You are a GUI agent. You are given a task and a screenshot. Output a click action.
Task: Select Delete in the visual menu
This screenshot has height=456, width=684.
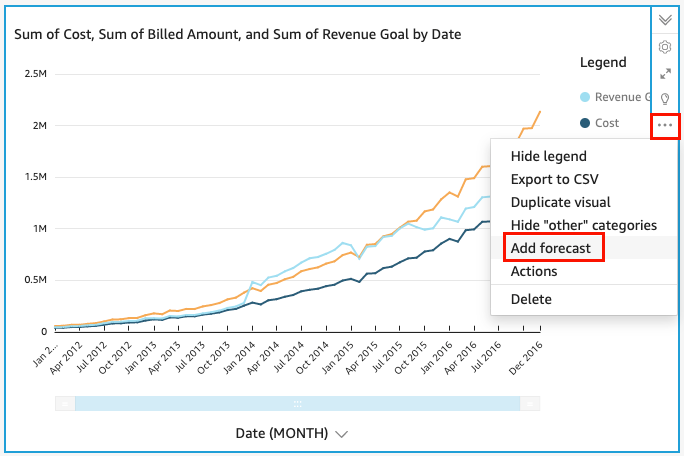531,299
